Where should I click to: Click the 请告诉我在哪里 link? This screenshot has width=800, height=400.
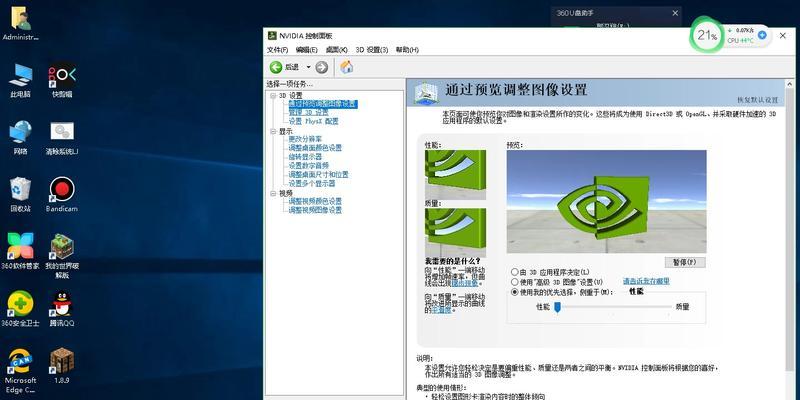[x=646, y=281]
